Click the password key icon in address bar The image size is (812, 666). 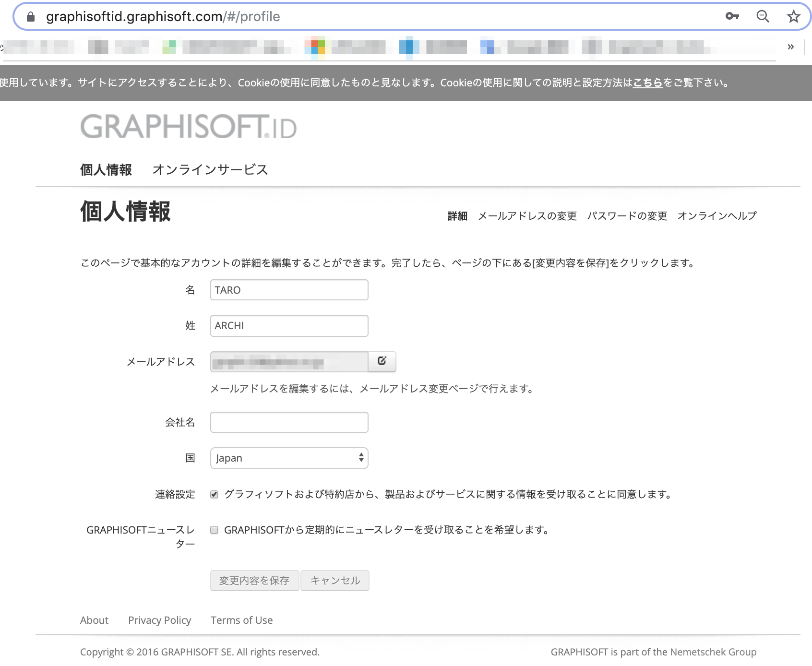tap(732, 16)
